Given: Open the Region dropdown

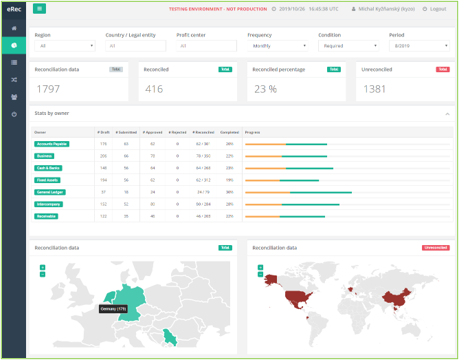Looking at the screenshot, I should pyautogui.click(x=65, y=46).
